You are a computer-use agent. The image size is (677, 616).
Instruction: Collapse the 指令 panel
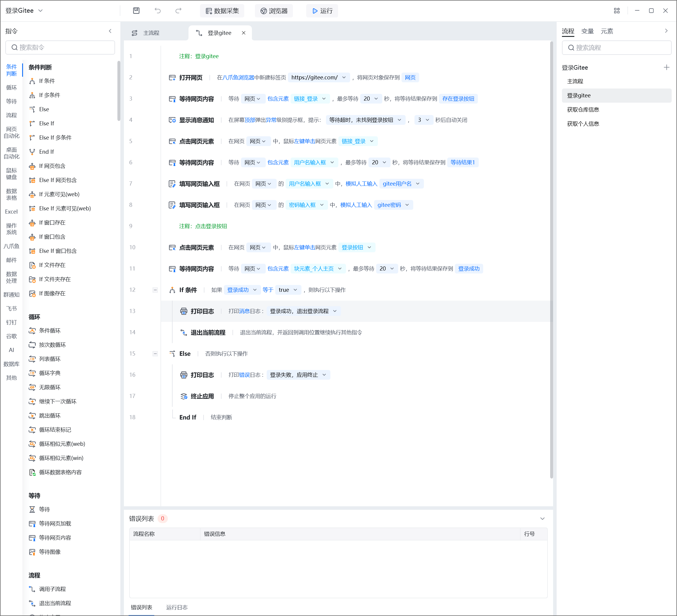point(110,31)
